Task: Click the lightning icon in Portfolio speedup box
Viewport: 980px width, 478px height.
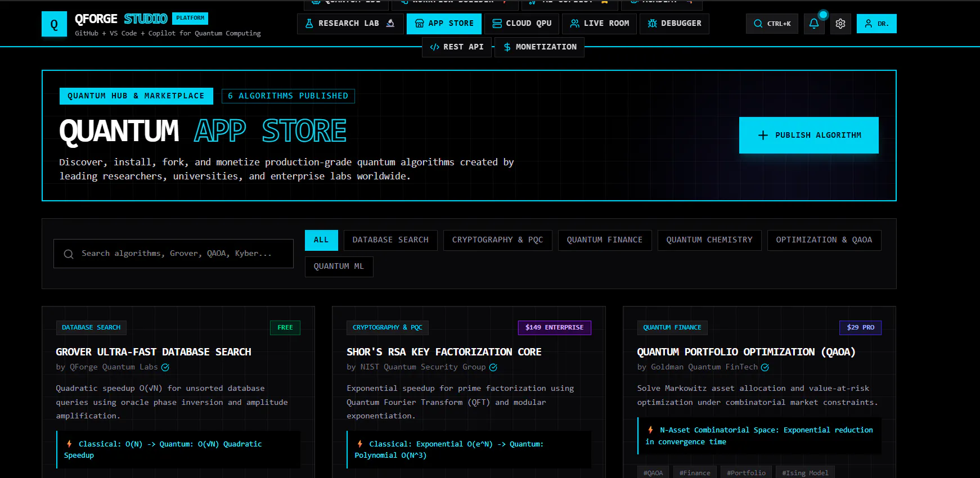Action: 650,430
